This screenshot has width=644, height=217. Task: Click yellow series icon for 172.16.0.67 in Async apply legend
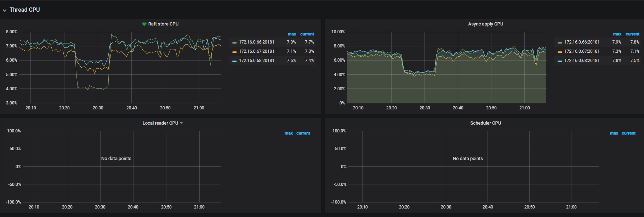(560, 52)
